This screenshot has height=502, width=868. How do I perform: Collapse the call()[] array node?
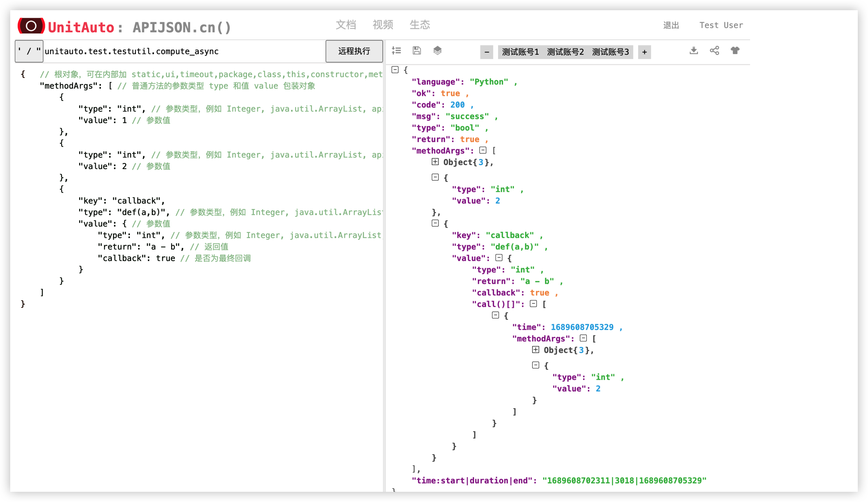(x=533, y=303)
